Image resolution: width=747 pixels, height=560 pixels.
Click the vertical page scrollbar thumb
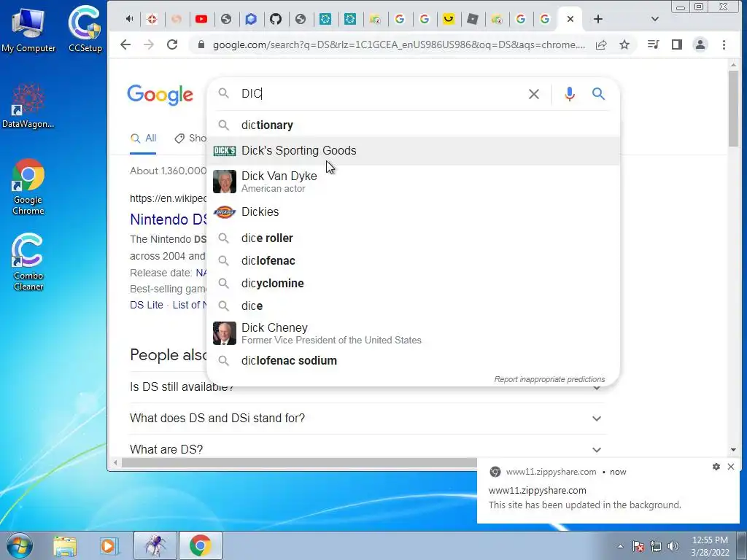(x=732, y=109)
